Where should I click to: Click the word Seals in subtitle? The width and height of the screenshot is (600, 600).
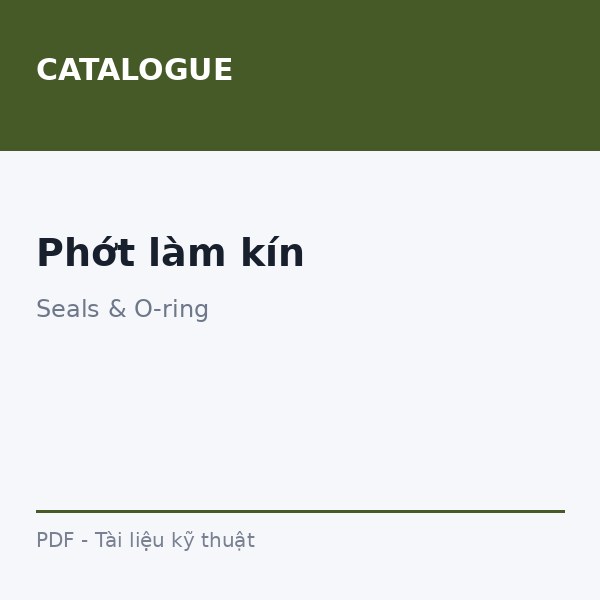coord(68,309)
